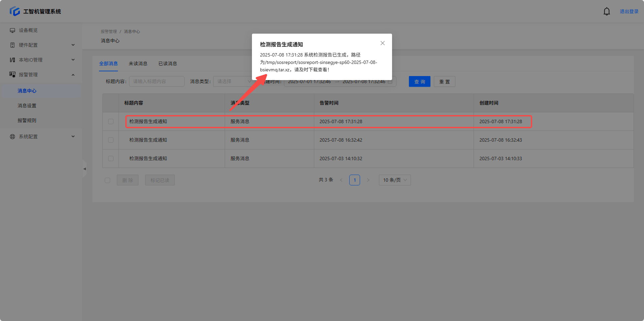Toggle the select-all checkbox beside 删除
The width and height of the screenshot is (644, 321).
[x=107, y=180]
